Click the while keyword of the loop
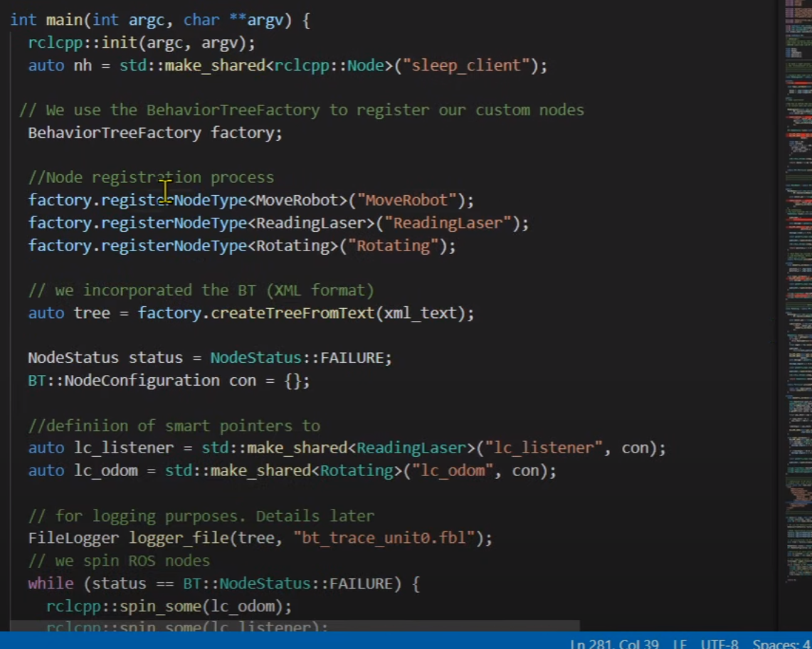Viewport: 812px width, 649px height. click(51, 584)
